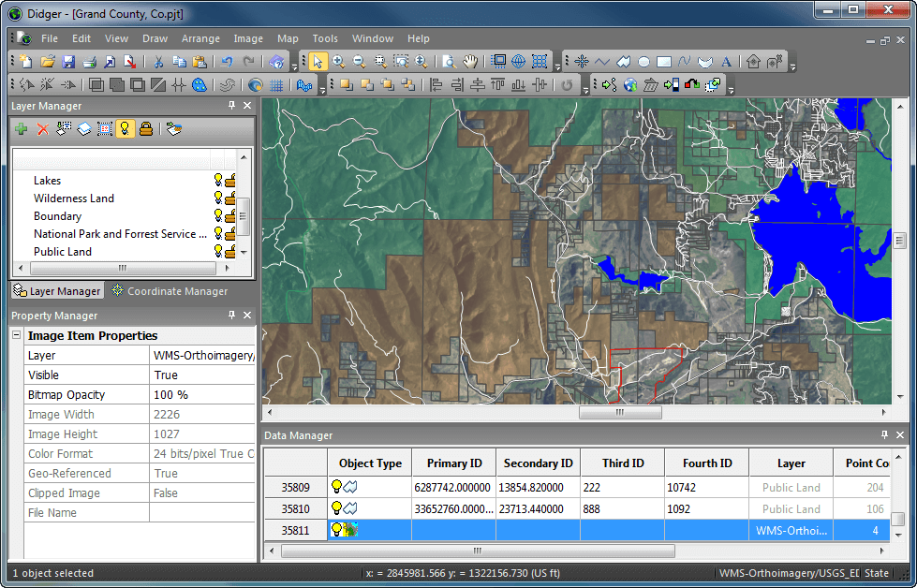Click the green plus add layer icon
The width and height of the screenshot is (917, 588).
[x=22, y=128]
